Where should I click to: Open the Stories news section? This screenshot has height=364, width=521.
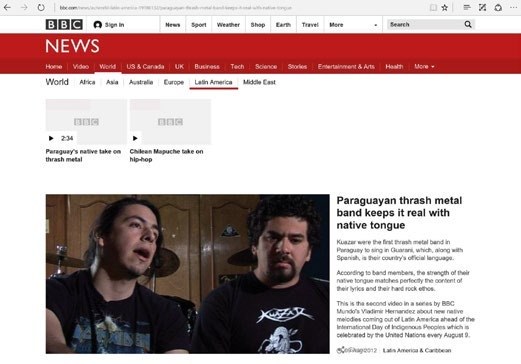click(x=297, y=67)
